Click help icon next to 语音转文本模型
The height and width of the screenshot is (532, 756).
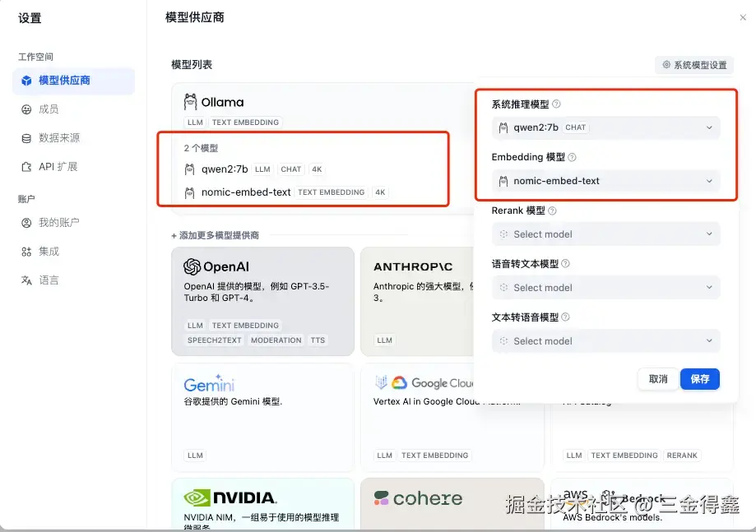pyautogui.click(x=565, y=264)
